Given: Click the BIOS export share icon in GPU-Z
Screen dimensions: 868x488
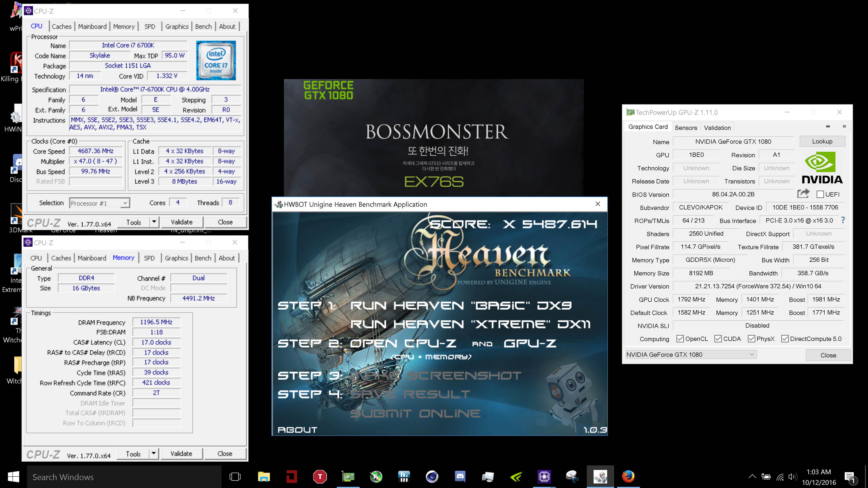Looking at the screenshot, I should [x=803, y=194].
